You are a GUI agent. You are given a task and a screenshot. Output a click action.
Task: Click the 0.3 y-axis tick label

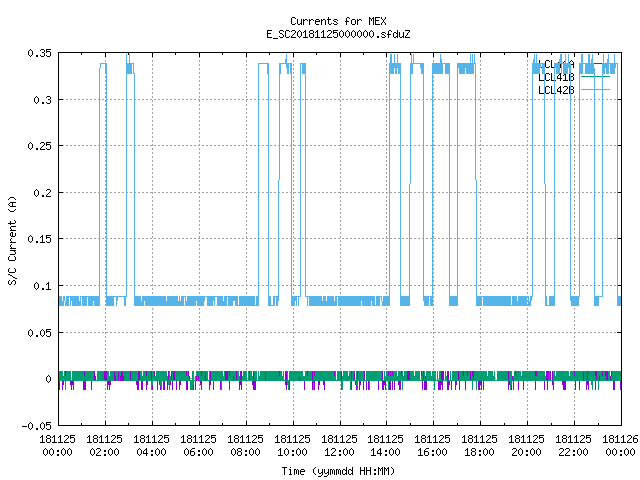coord(42,100)
